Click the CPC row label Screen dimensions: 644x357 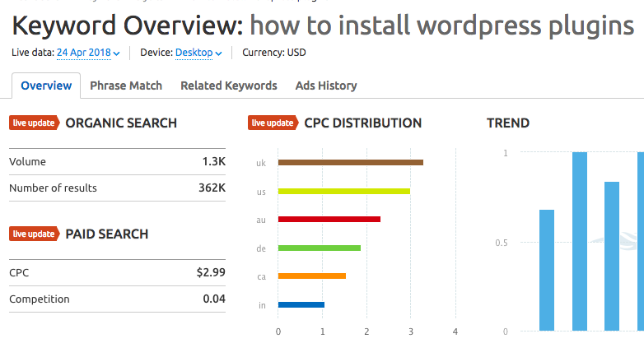(19, 273)
